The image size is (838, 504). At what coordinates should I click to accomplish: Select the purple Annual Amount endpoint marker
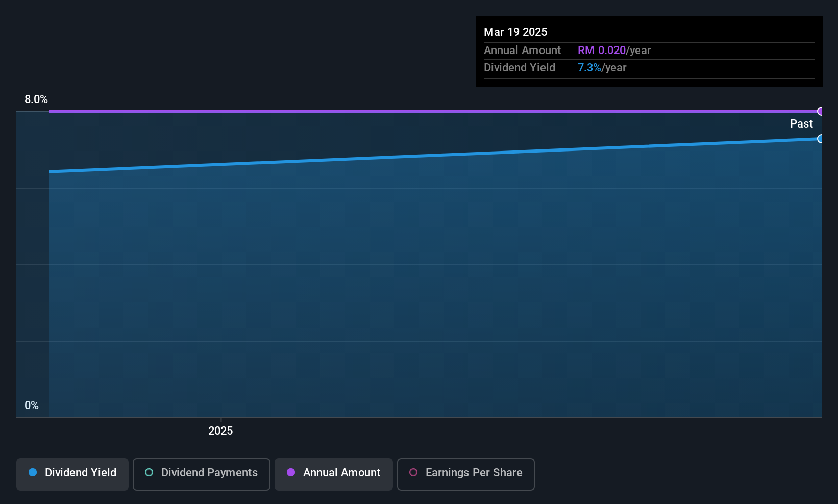820,111
